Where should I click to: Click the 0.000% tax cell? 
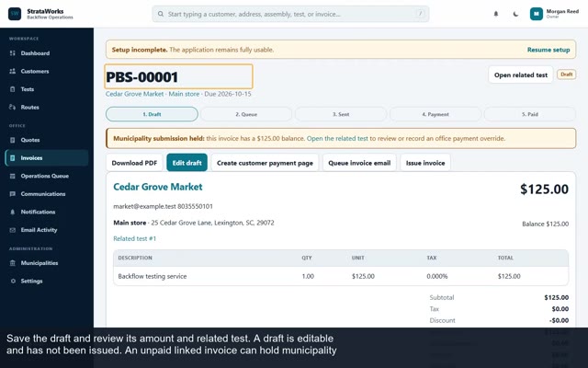pos(437,276)
